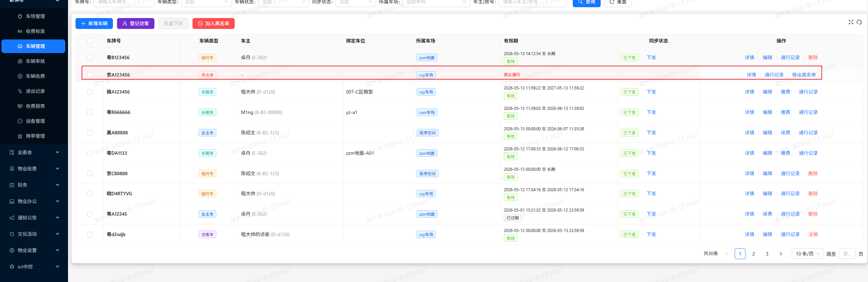
Task: Go to page 2 of results
Action: (754, 254)
